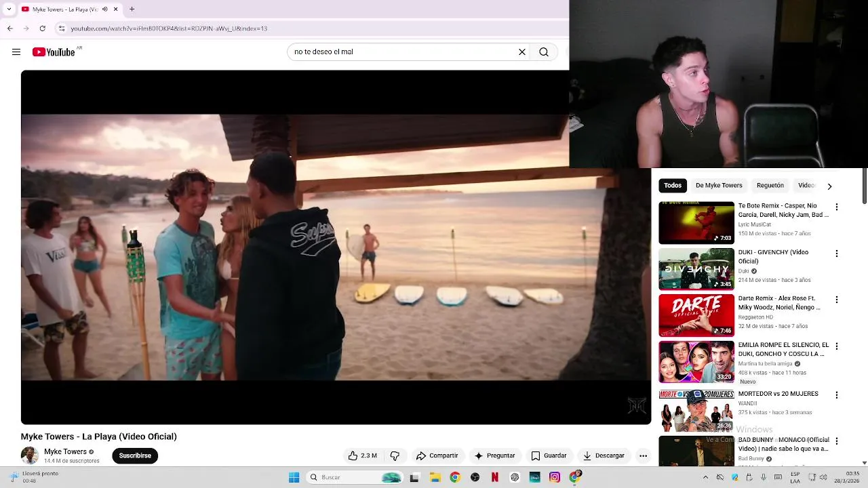868x488 pixels.
Task: Open Task View in taskbar
Action: pyautogui.click(x=414, y=478)
